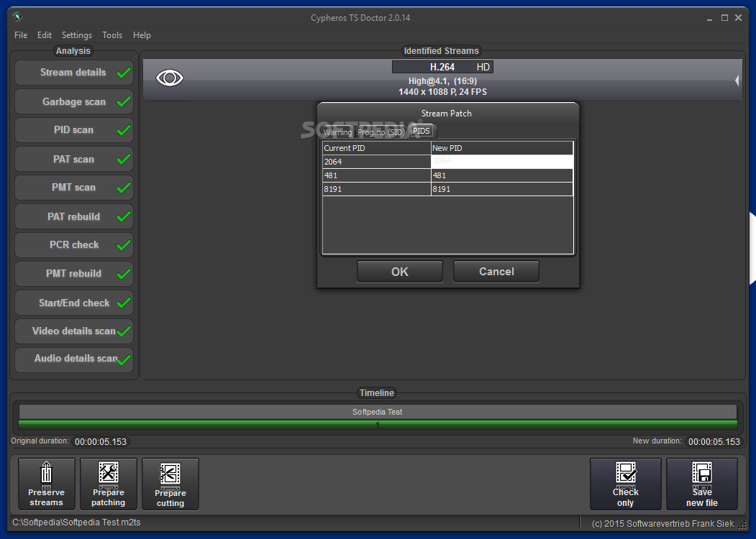
Task: Run the Garbage scan analysis
Action: pyautogui.click(x=74, y=101)
